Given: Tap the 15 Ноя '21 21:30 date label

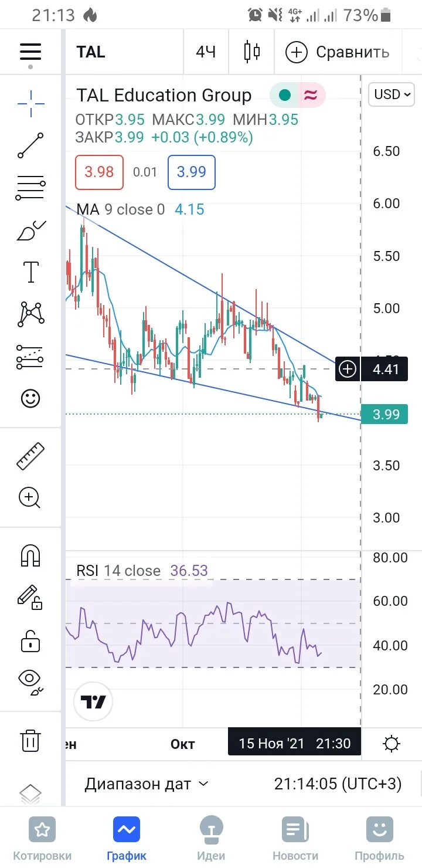Looking at the screenshot, I should pos(294,744).
